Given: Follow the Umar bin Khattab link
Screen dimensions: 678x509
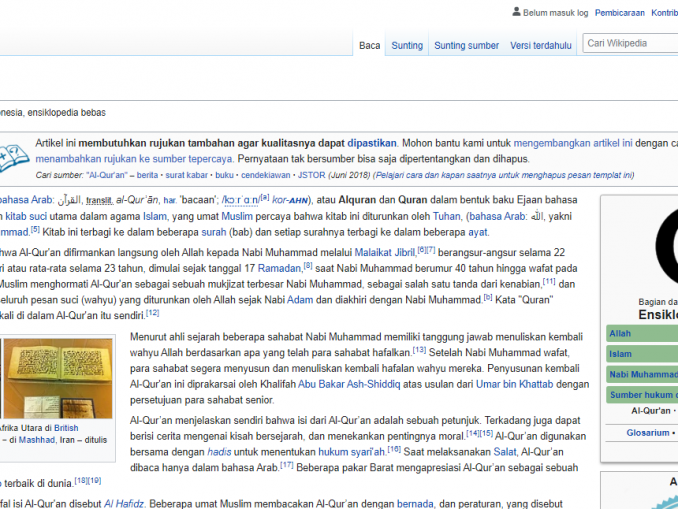Looking at the screenshot, I should pos(515,384).
